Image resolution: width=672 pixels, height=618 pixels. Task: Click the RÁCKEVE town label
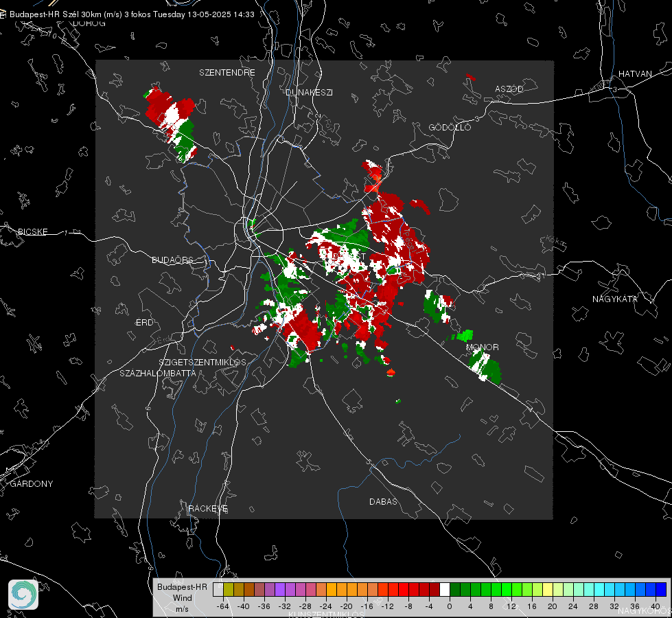pos(208,509)
